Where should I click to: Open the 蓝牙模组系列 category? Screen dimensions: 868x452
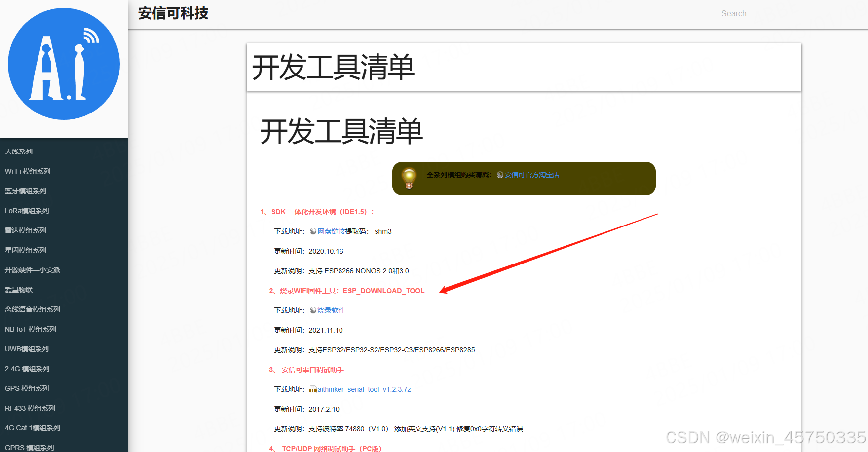click(x=25, y=191)
